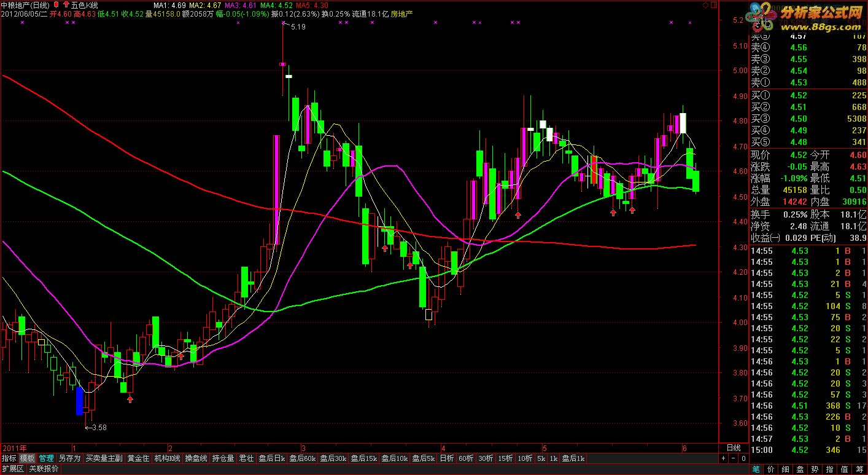Select the 1k template tab
Screen dimensions: 868x475
pyautogui.click(x=554, y=458)
